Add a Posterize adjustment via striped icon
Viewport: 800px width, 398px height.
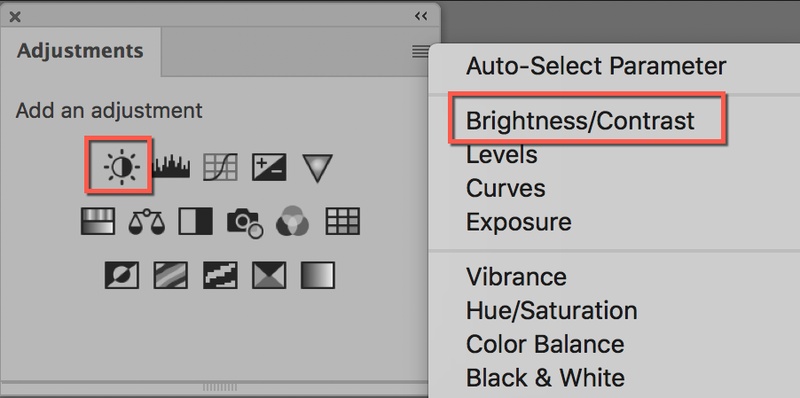pos(171,275)
